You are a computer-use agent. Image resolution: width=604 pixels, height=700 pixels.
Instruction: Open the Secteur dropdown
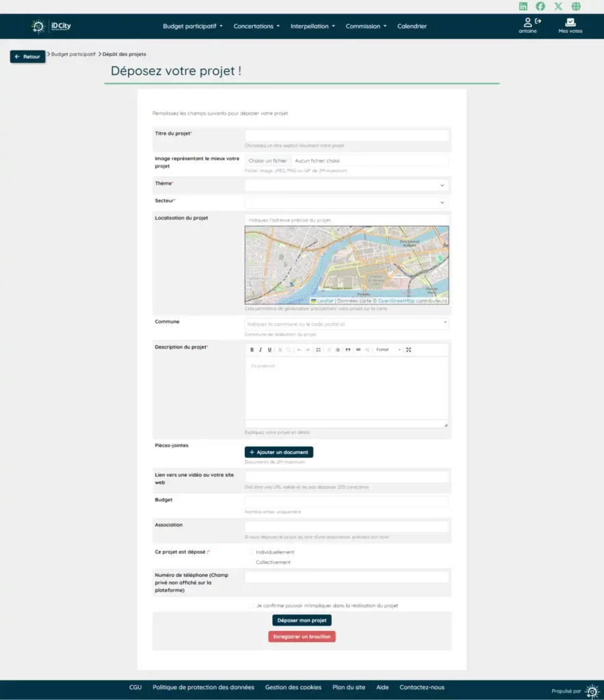[x=347, y=202]
